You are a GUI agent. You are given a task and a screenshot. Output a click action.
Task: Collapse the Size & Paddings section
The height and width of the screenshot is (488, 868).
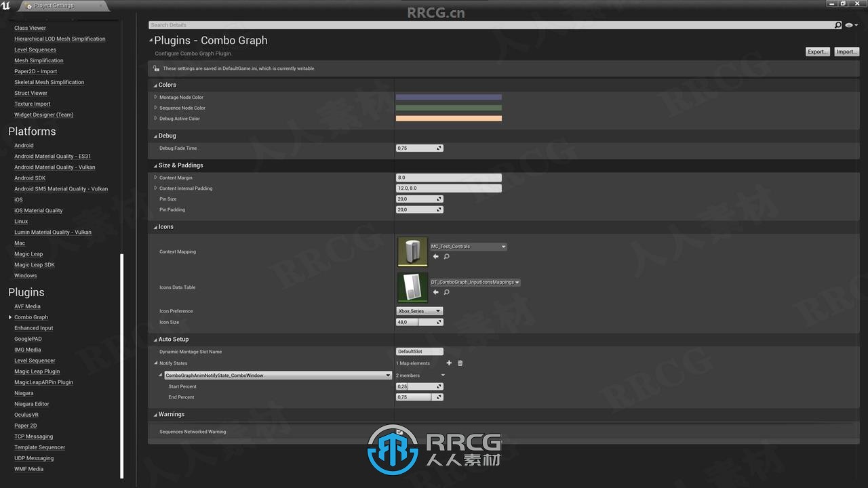click(155, 165)
